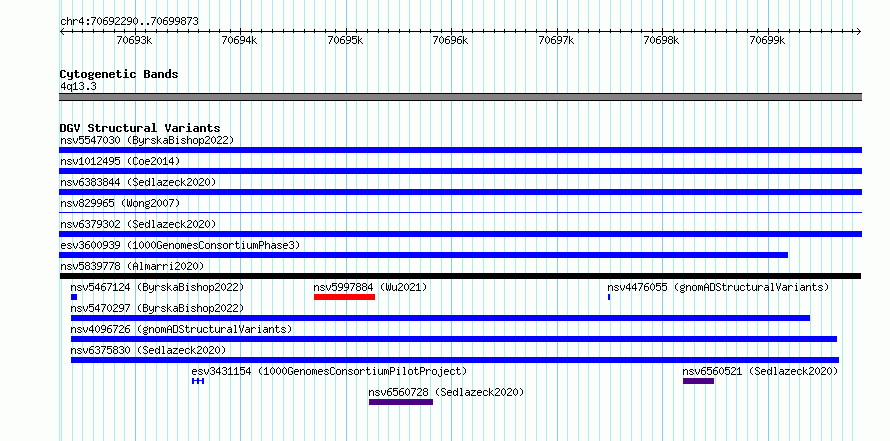Image resolution: width=890 pixels, height=441 pixels.
Task: Click the nsv5547030 (ByrskaBishop2022) label
Action: 147,140
